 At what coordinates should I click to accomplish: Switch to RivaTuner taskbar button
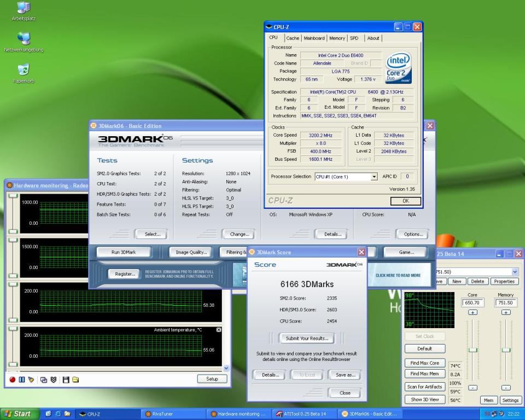tap(173, 414)
